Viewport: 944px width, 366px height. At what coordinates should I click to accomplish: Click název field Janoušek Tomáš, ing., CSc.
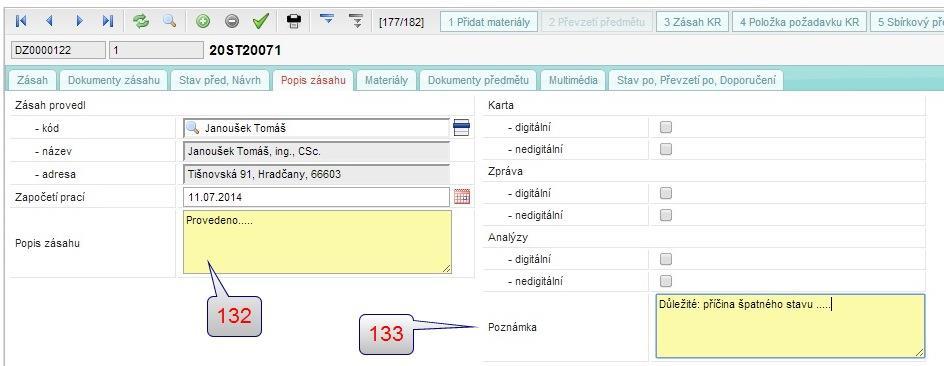316,151
